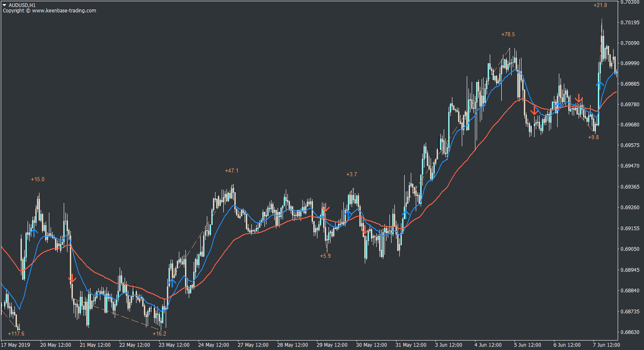Click the 29 May 12:00 time label
Screen dimensions: 644x350
332,345
